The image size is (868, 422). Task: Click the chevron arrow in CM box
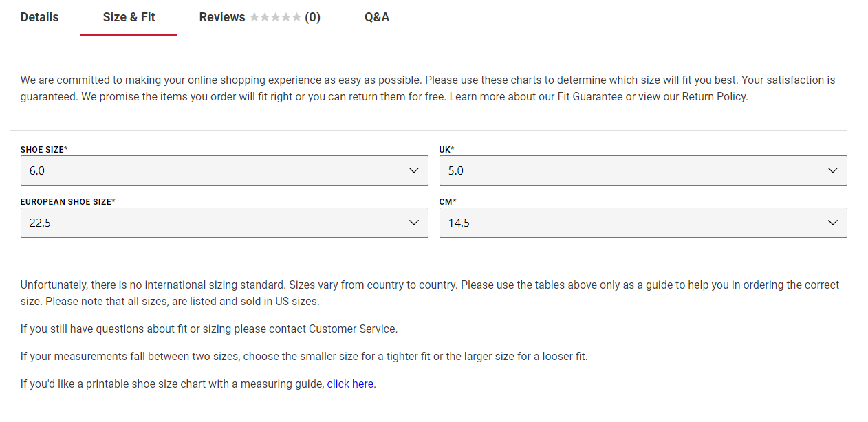[833, 223]
